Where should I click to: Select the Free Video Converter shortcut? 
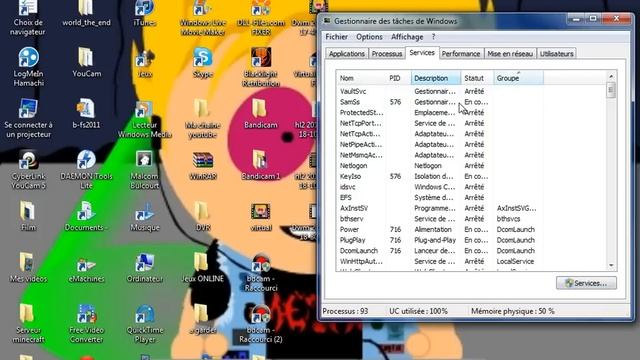86,324
